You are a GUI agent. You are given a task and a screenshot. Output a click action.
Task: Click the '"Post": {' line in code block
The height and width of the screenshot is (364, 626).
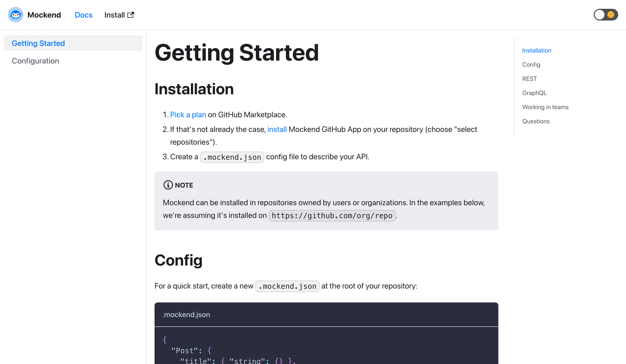191,350
